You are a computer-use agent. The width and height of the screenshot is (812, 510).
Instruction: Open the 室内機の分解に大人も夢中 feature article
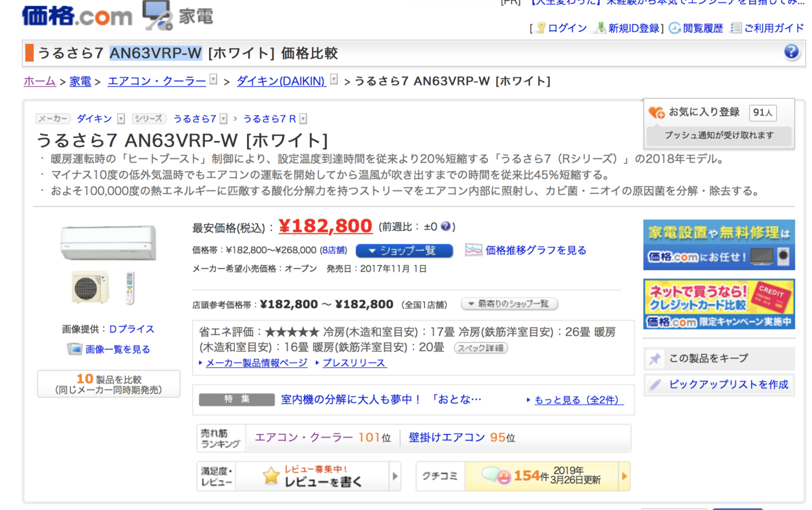tap(382, 400)
